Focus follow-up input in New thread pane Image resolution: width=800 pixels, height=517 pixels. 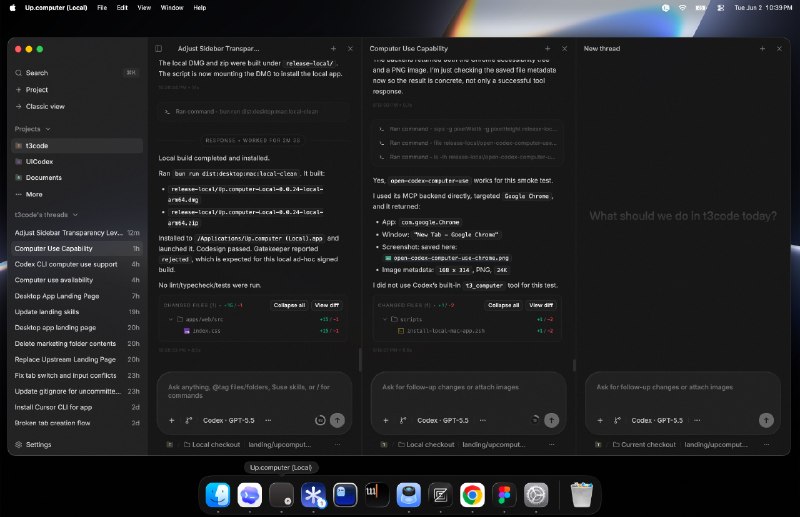point(682,387)
